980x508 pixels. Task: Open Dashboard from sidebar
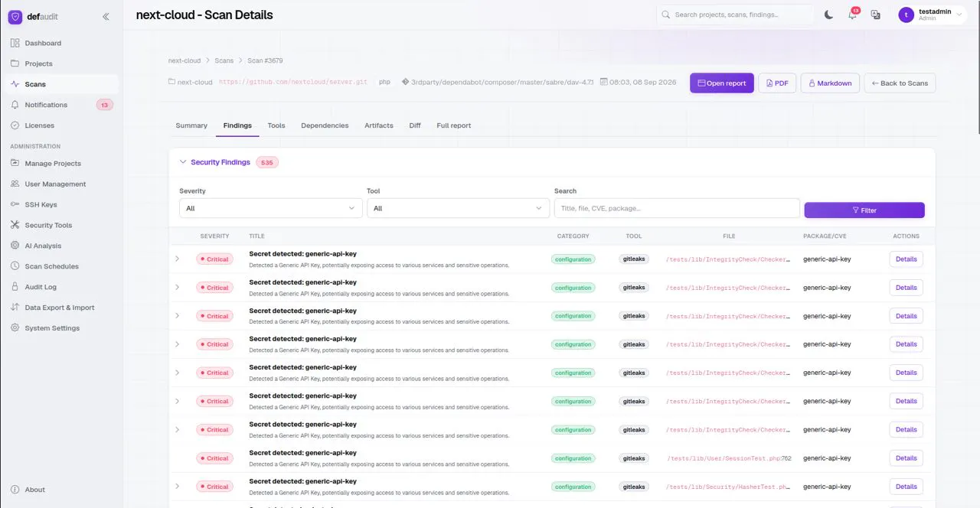(61, 43)
